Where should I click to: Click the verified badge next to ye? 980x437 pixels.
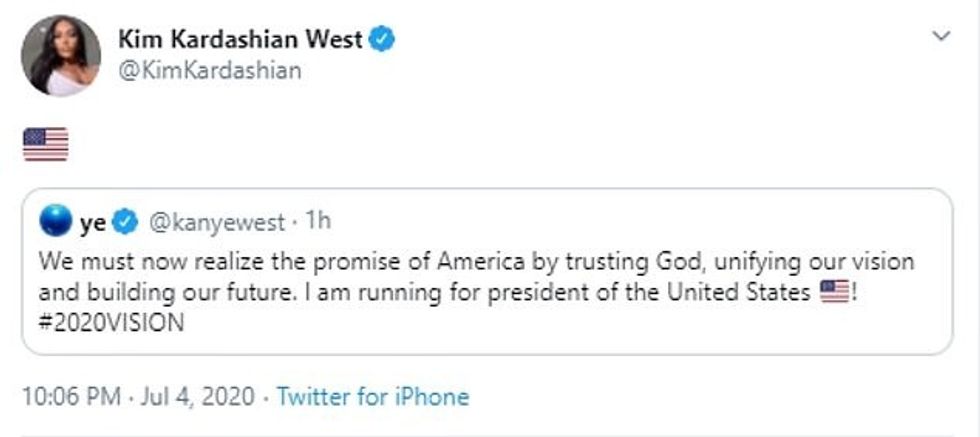[x=125, y=222]
